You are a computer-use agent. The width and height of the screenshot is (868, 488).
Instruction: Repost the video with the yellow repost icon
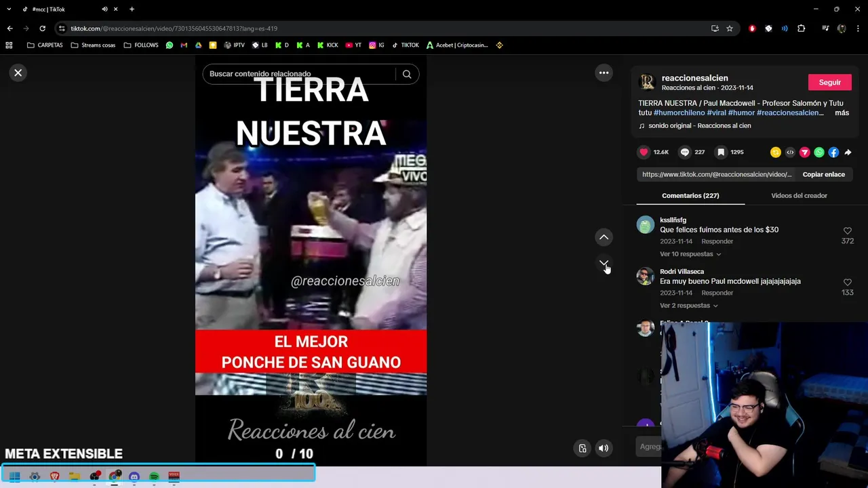tap(776, 152)
